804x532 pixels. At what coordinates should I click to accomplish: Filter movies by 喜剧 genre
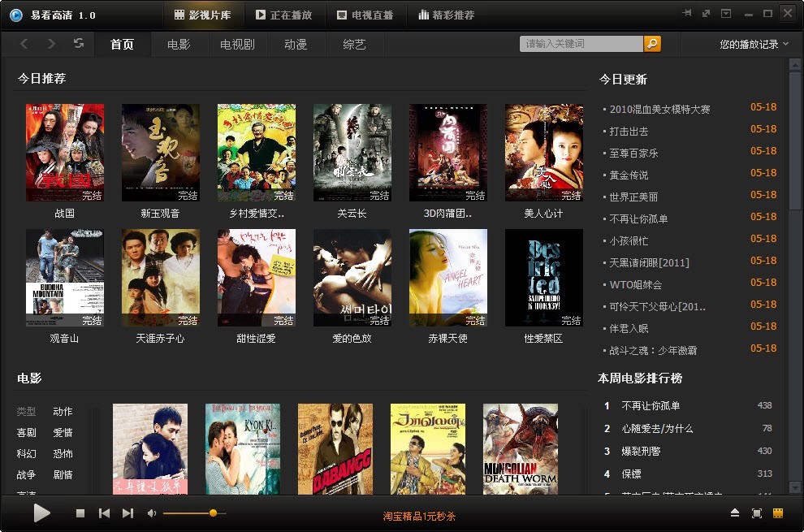coord(26,432)
